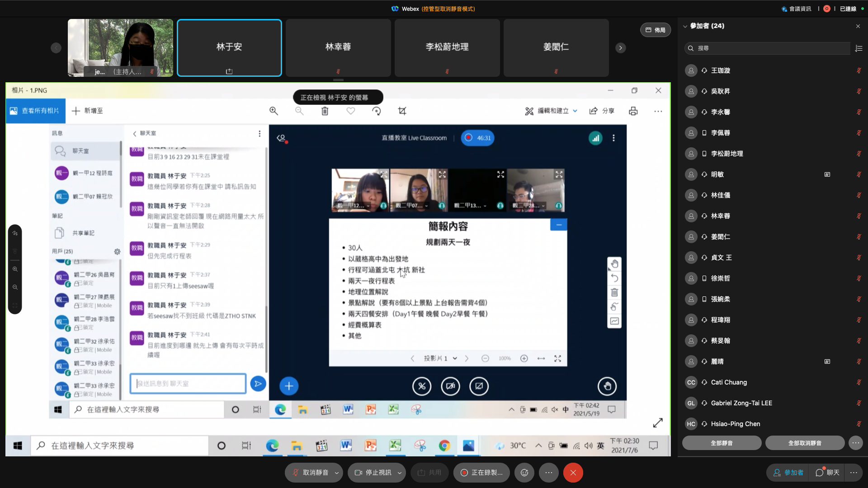This screenshot has height=488, width=868.
Task: Open more options ellipsis in control bar
Action: pyautogui.click(x=548, y=473)
